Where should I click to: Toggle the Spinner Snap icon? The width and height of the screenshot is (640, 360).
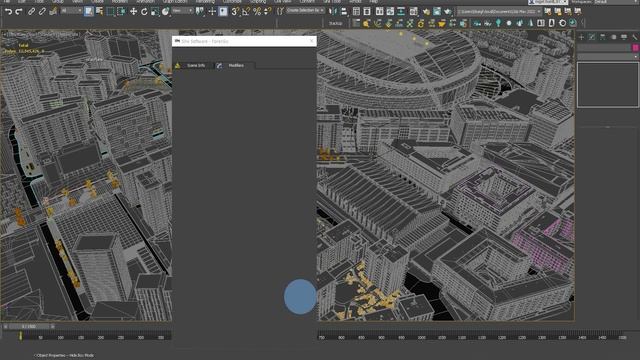267,11
